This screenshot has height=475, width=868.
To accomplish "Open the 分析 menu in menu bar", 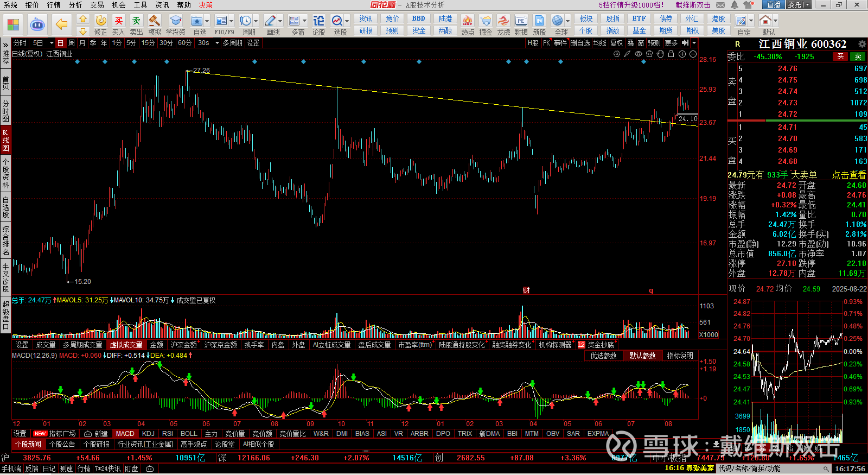I will pyautogui.click(x=75, y=5).
